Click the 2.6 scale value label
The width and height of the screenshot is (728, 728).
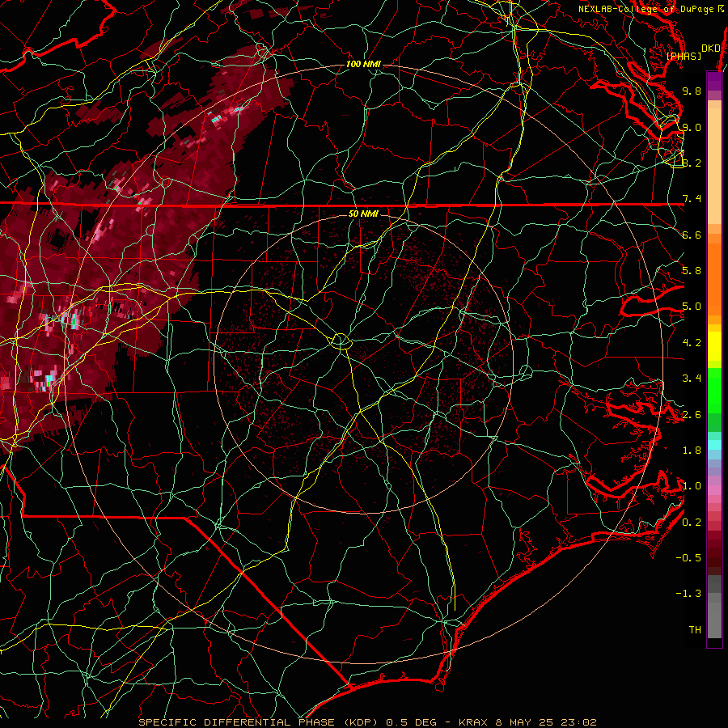coord(692,415)
